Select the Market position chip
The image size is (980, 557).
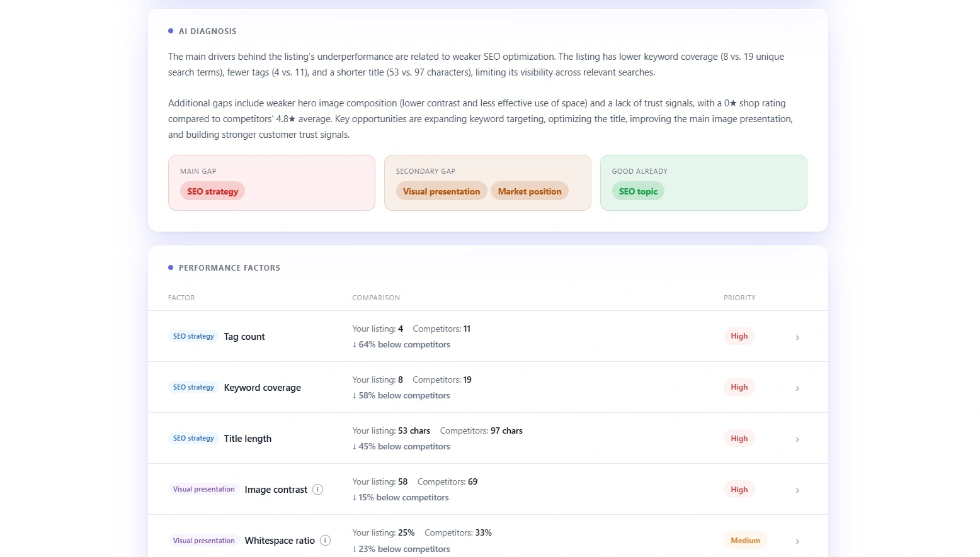pos(530,191)
